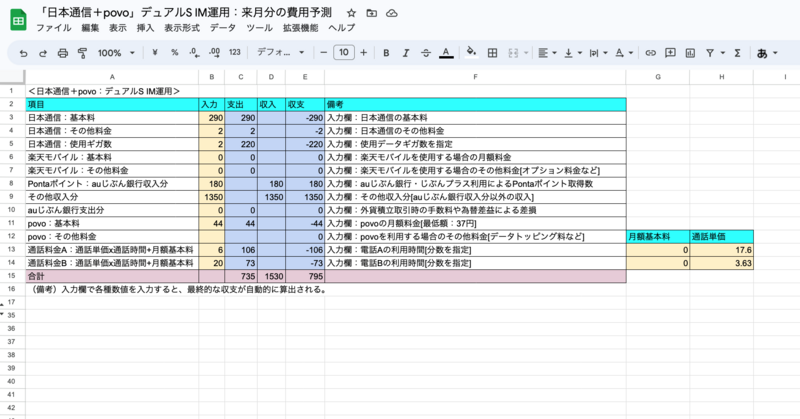Open vertical align dropdown
The width and height of the screenshot is (800, 419).
click(573, 53)
